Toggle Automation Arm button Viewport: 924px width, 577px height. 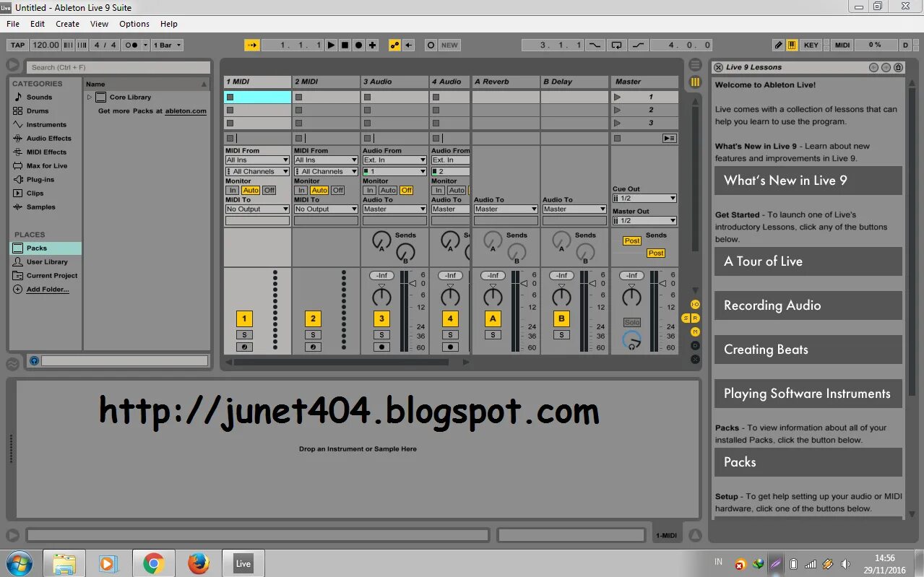coord(394,45)
